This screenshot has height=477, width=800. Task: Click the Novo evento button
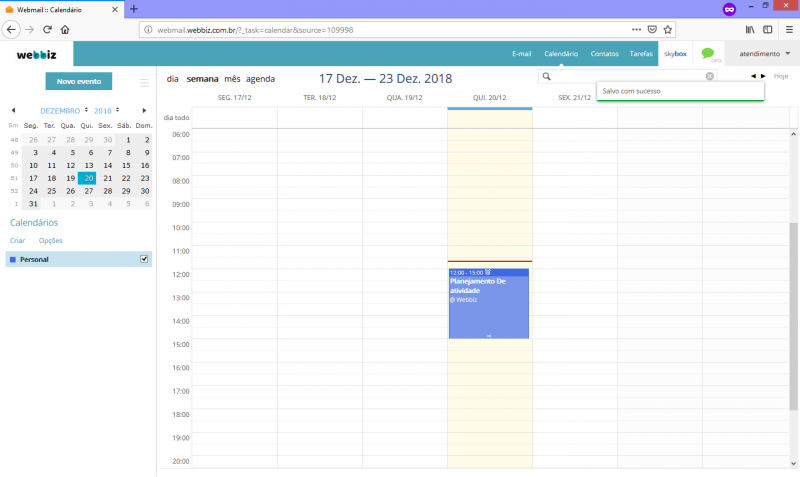tap(78, 81)
